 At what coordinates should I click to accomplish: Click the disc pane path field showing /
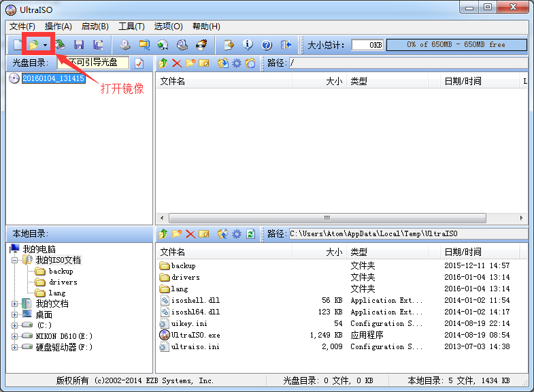[408, 63]
